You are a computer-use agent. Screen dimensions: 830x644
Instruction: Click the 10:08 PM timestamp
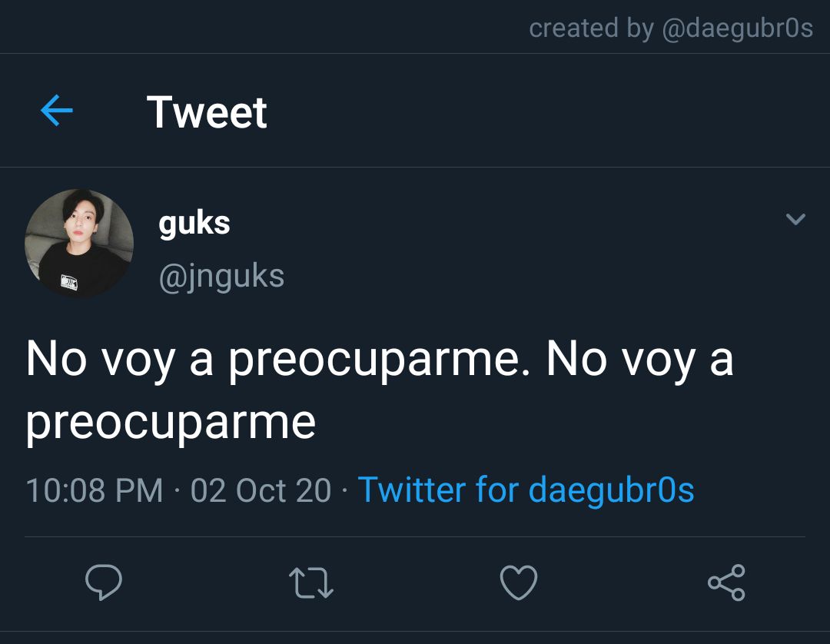coord(95,490)
